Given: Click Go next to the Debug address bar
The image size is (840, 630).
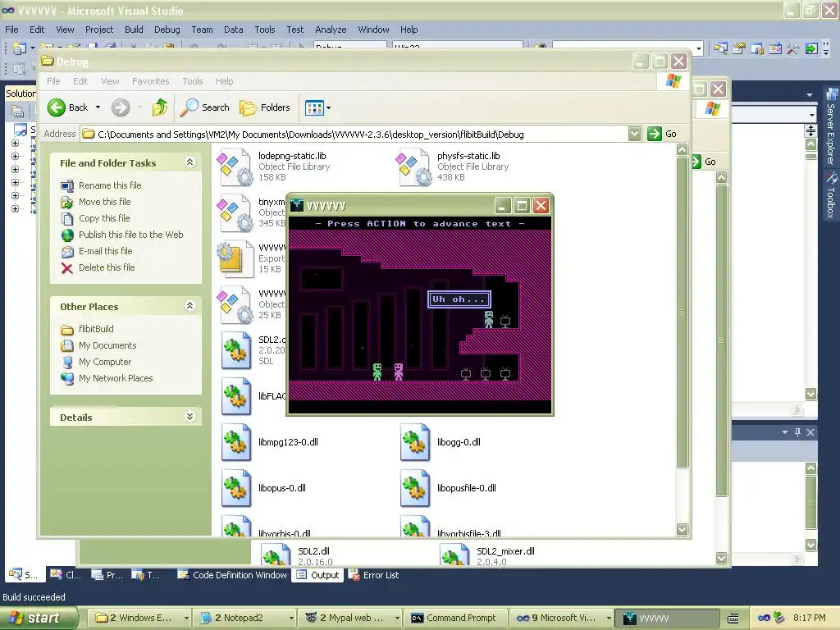Looking at the screenshot, I should point(662,134).
